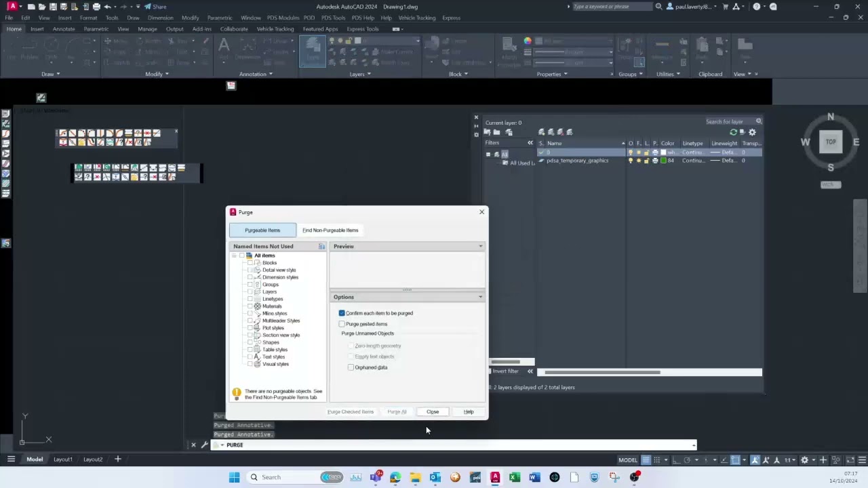The width and height of the screenshot is (868, 488).
Task: Collapse the layer Filters pane chevron
Action: 530,143
